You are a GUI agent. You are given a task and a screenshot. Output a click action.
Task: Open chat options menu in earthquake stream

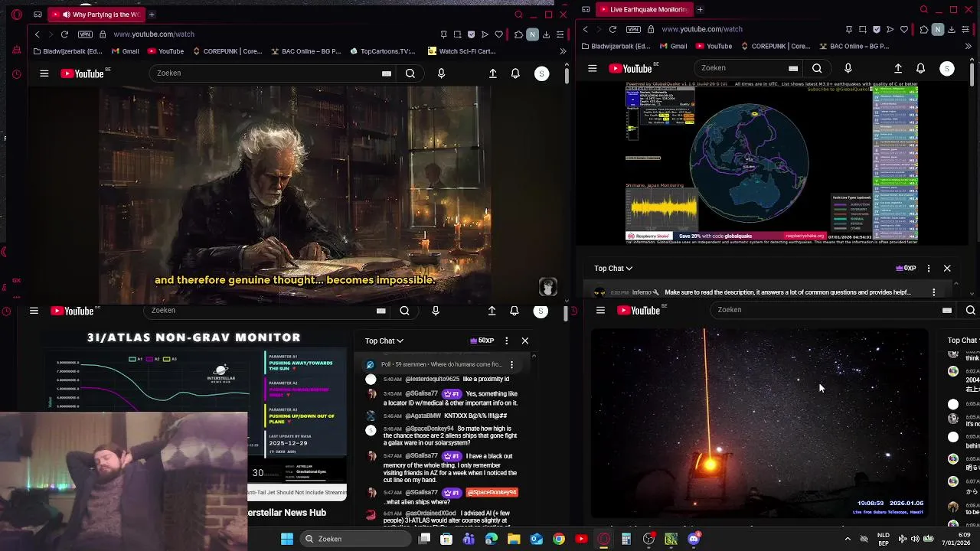coord(929,269)
